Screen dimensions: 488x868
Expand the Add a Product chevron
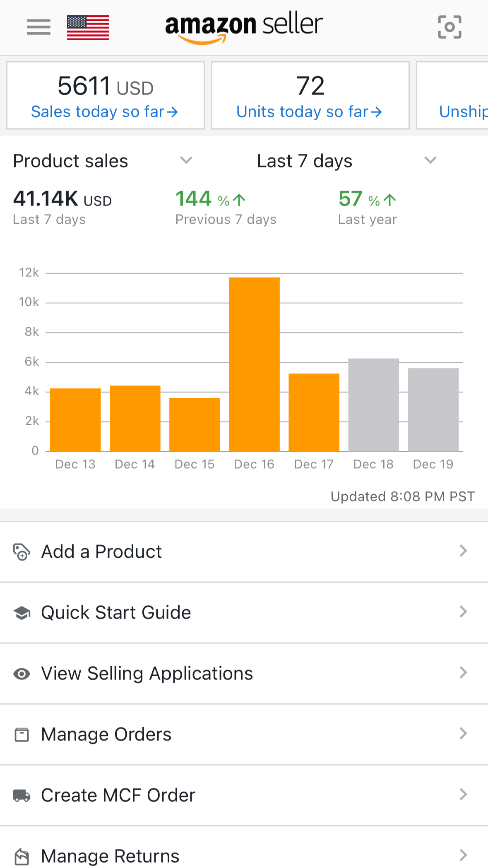[463, 551]
